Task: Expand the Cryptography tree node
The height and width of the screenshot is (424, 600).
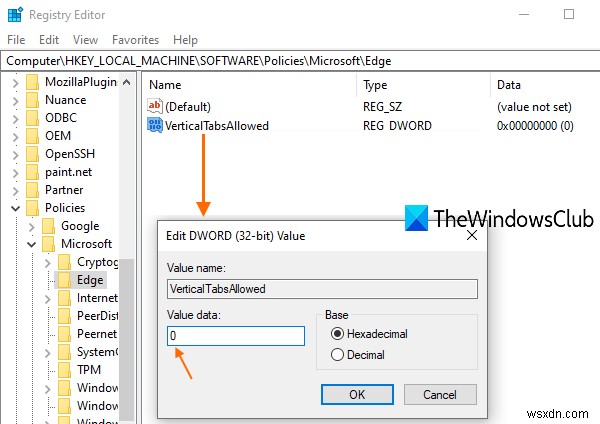Action: pyautogui.click(x=47, y=263)
